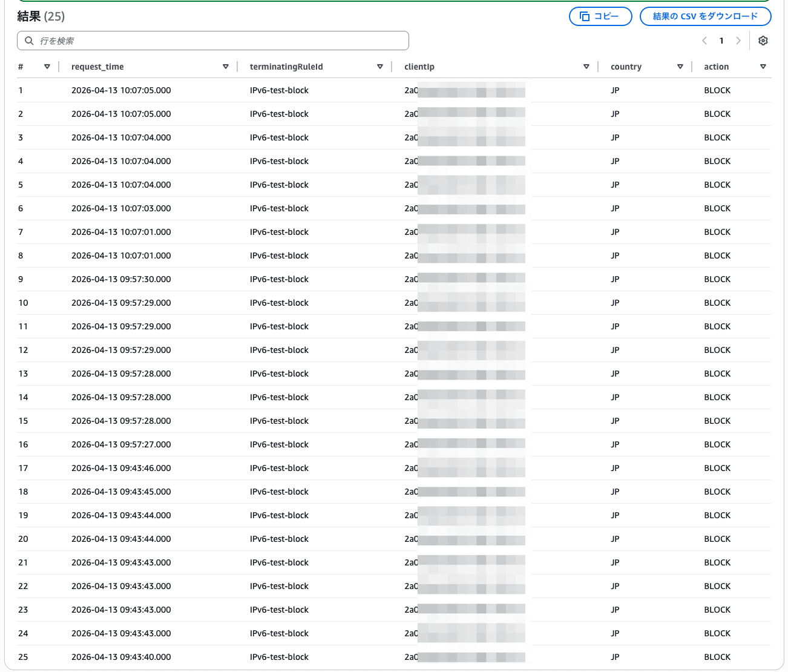Go to previous results page arrow

[704, 41]
